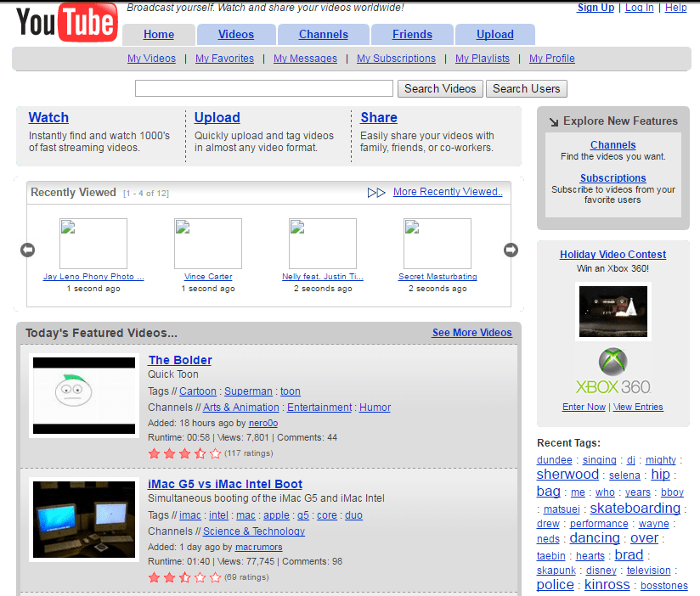Click the police recent tag
Screen dimensions: 700x596
(x=555, y=584)
